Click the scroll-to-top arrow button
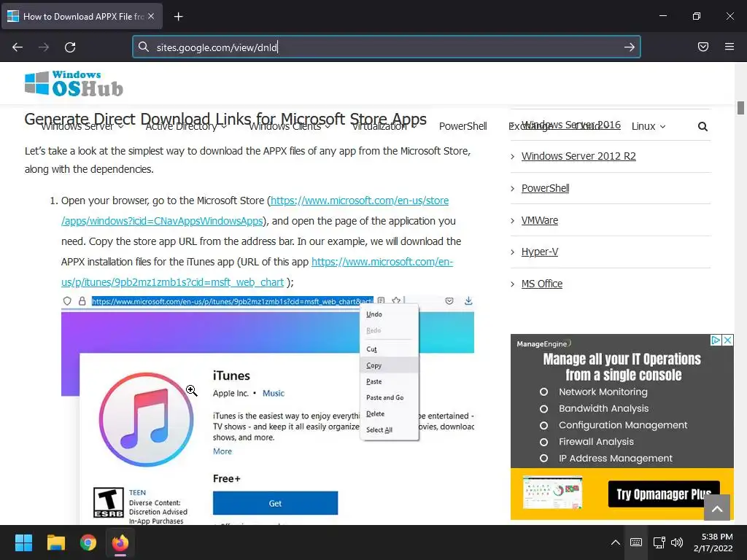The image size is (747, 560). click(717, 507)
